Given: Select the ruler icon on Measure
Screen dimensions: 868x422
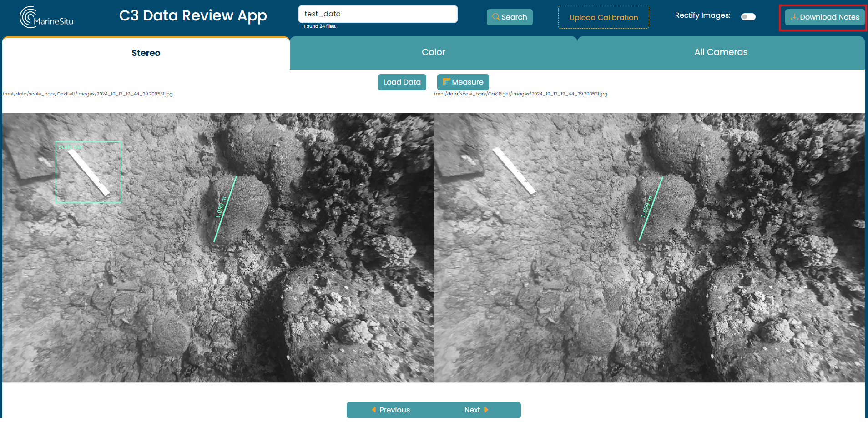Looking at the screenshot, I should pos(446,82).
